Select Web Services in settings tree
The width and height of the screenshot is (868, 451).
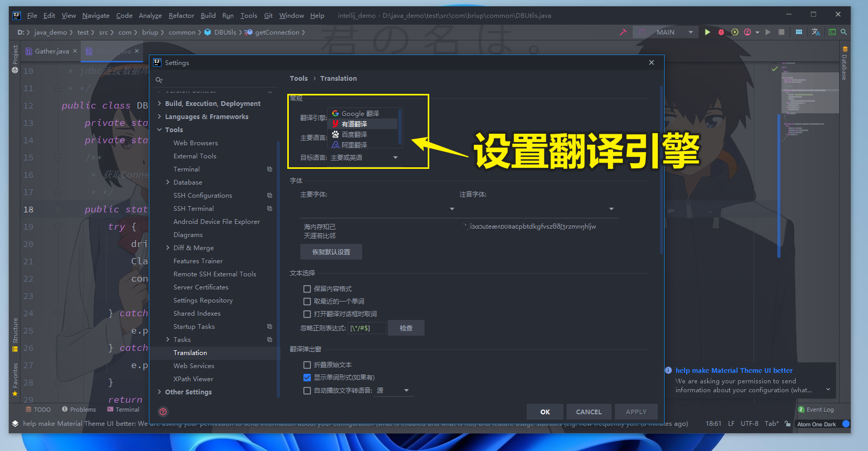[194, 366]
